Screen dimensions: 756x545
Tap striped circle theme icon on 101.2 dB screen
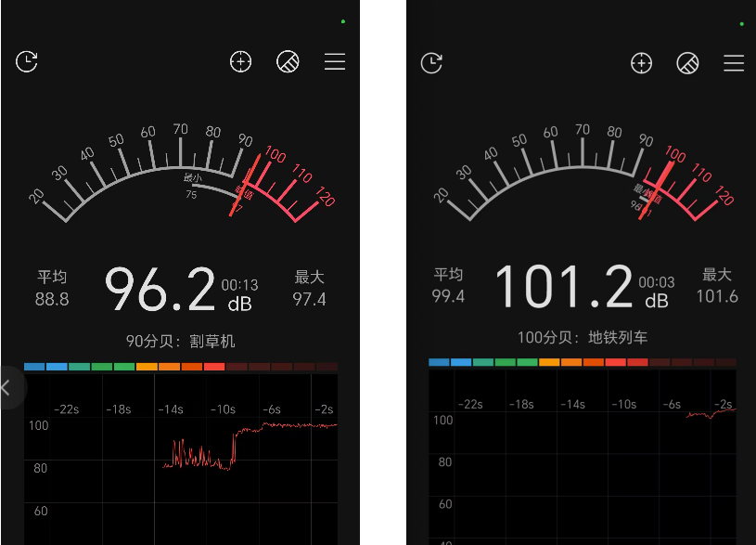[687, 63]
